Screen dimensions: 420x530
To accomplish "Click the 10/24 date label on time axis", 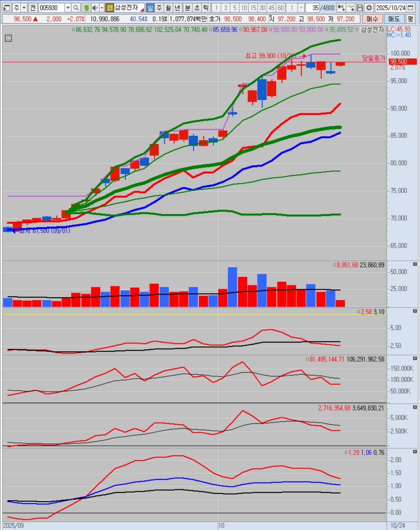I will click(398, 525).
